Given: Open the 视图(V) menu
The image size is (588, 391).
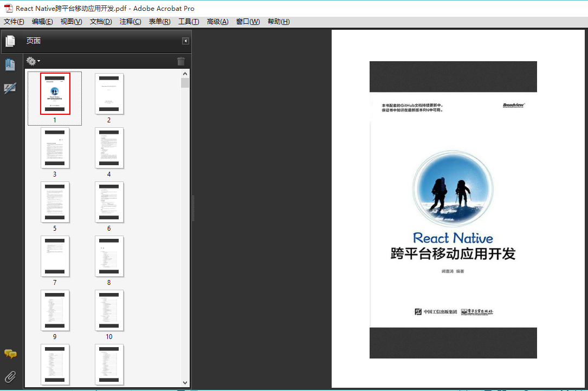Looking at the screenshot, I should (x=71, y=22).
